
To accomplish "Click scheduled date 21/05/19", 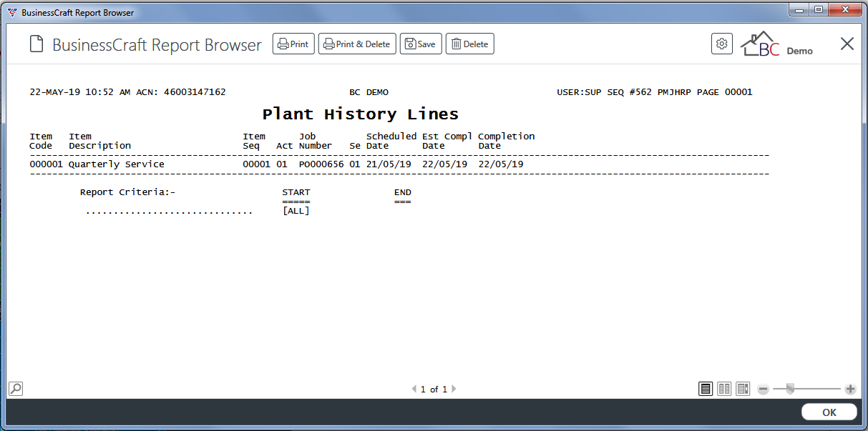I will [389, 164].
